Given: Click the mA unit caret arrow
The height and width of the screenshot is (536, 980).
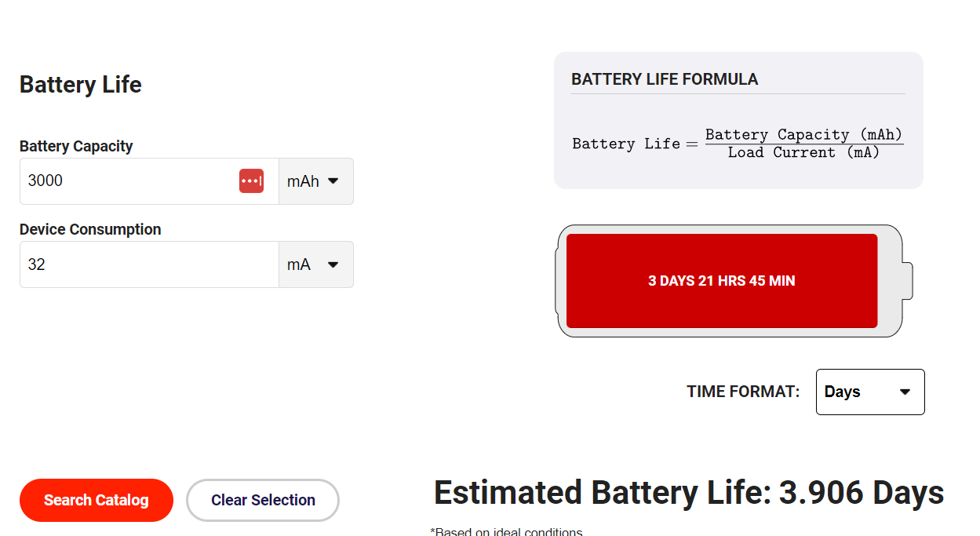Looking at the screenshot, I should (333, 264).
